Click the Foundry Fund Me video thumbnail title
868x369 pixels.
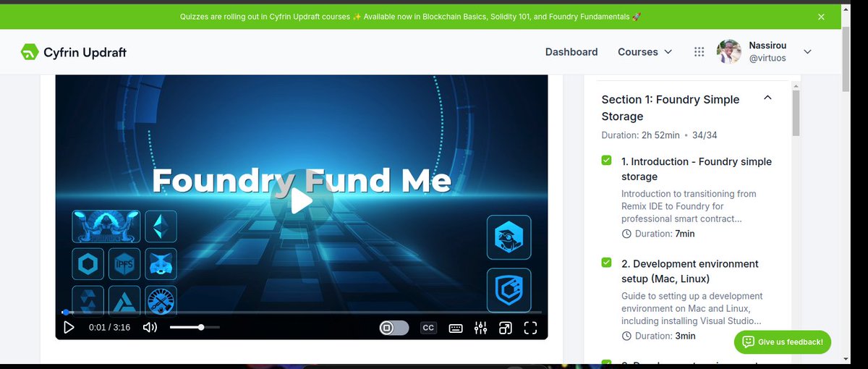(302, 181)
